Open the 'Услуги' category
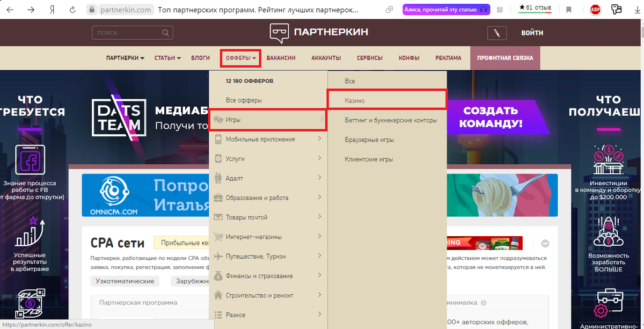 (x=235, y=159)
